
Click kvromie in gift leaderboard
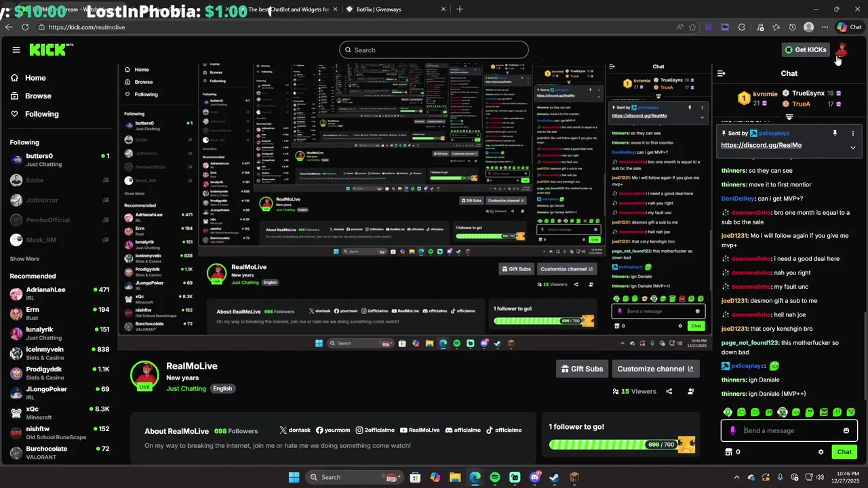point(766,94)
